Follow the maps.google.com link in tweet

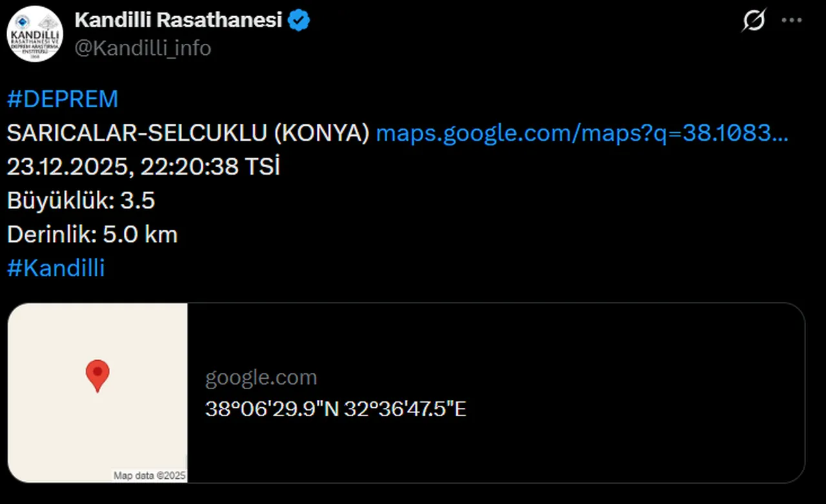click(x=581, y=133)
